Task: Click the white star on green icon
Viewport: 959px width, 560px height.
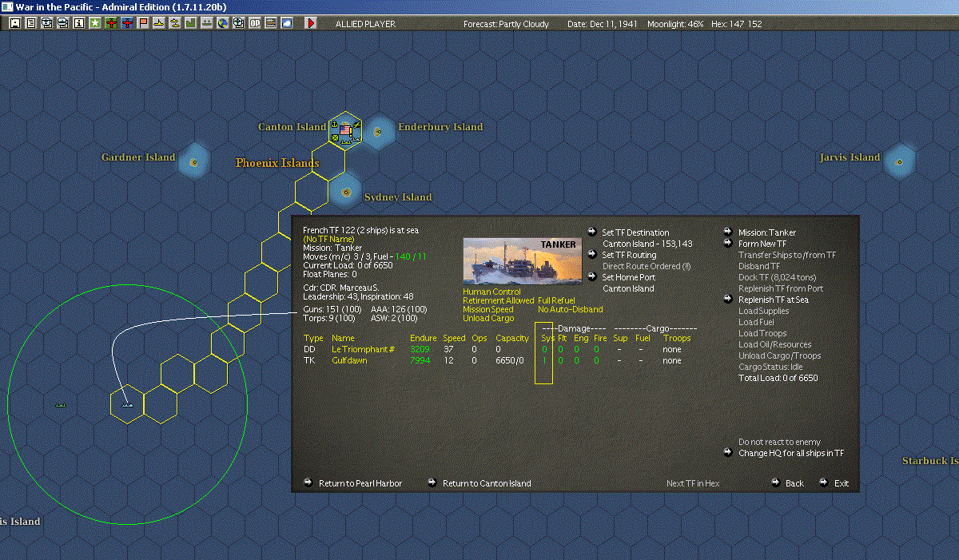Action: 94,23
